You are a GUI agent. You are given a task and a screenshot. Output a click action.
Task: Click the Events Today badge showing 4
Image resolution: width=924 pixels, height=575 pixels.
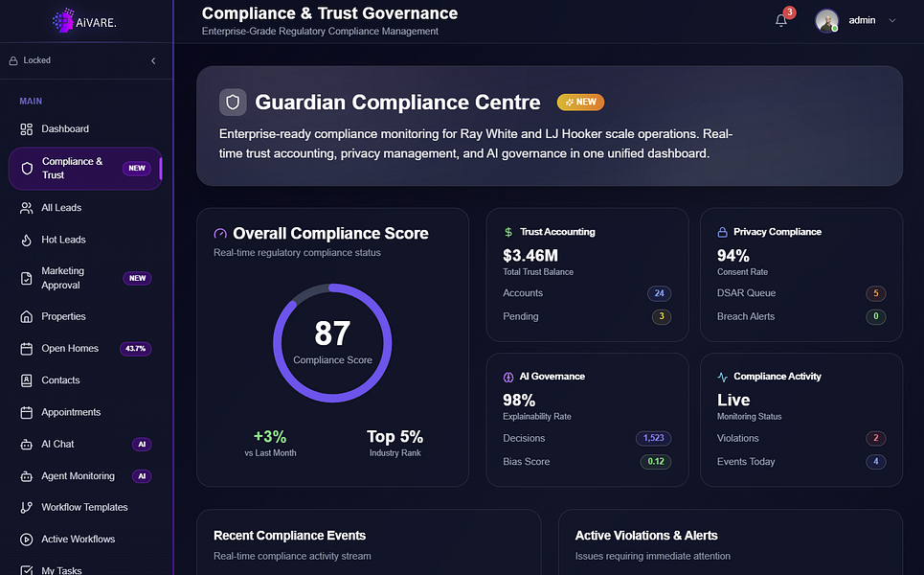click(x=876, y=462)
